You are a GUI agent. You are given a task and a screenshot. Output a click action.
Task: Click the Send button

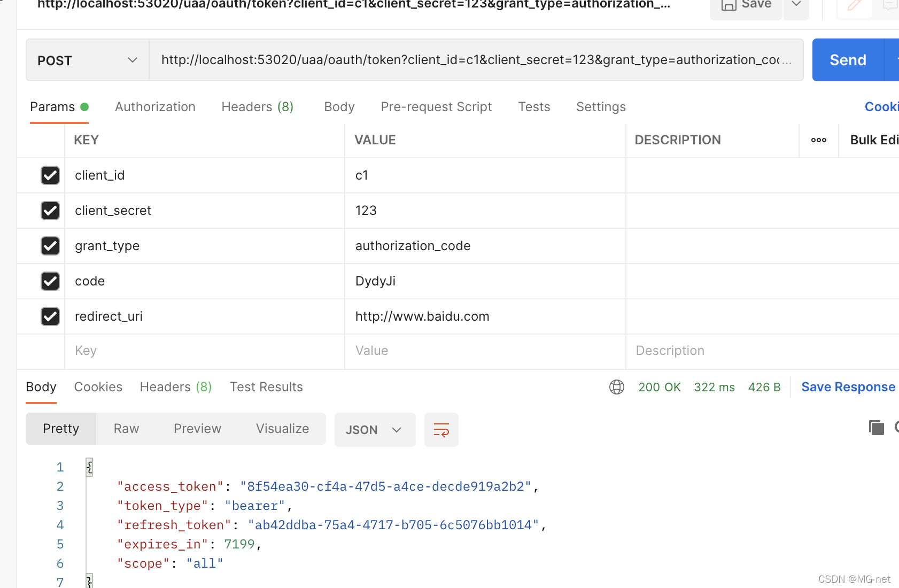[848, 60]
